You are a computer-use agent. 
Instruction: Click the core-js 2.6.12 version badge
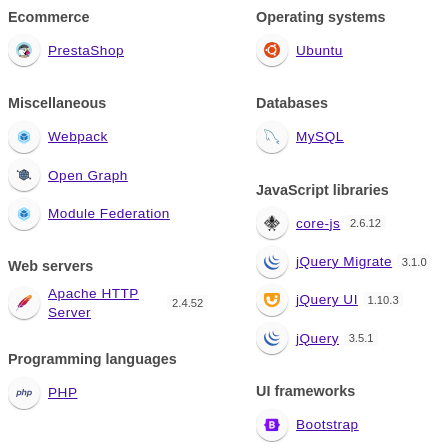click(365, 223)
